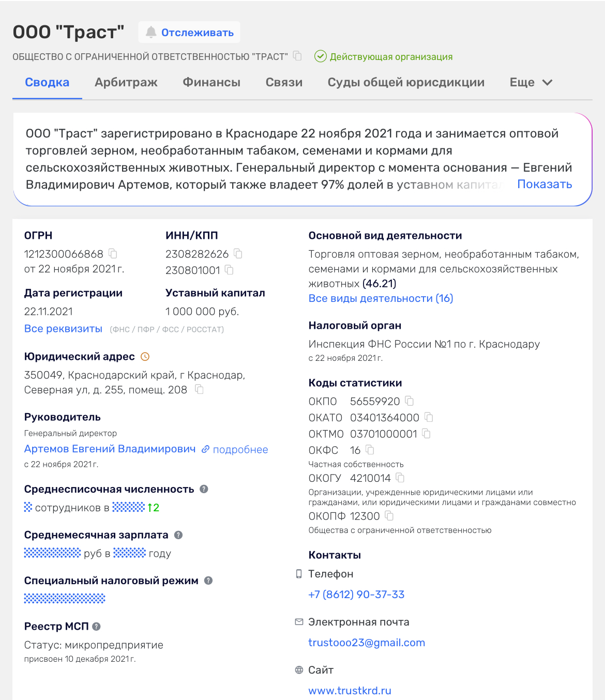Show help for Среднесписочная численность
The width and height of the screenshot is (605, 700).
point(204,489)
